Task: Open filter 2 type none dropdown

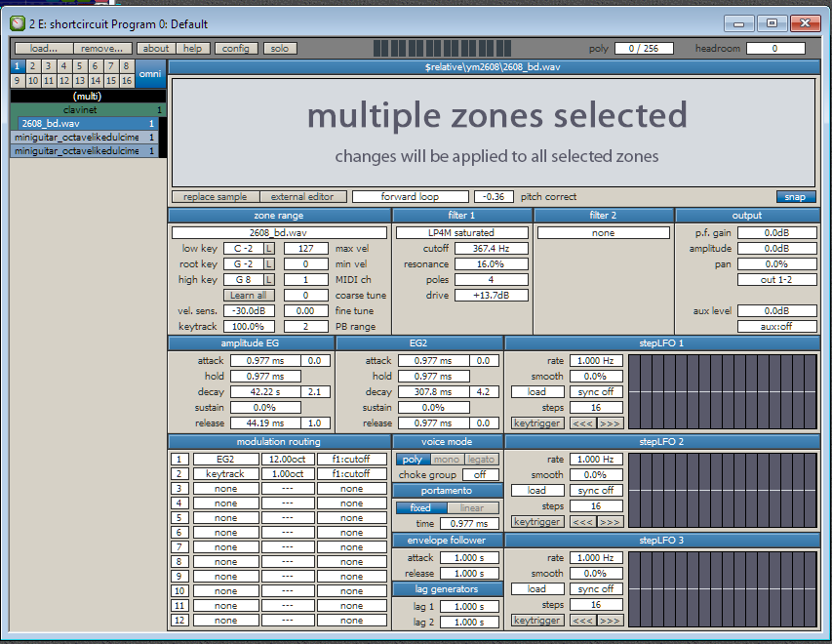Action: pos(604,232)
